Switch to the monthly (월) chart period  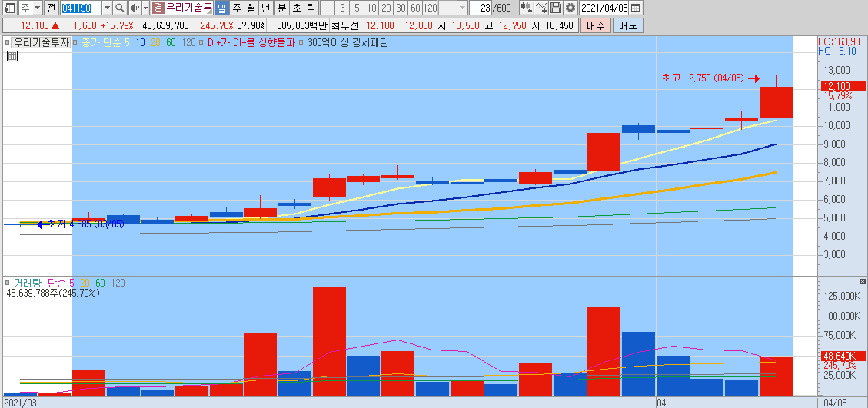251,8
